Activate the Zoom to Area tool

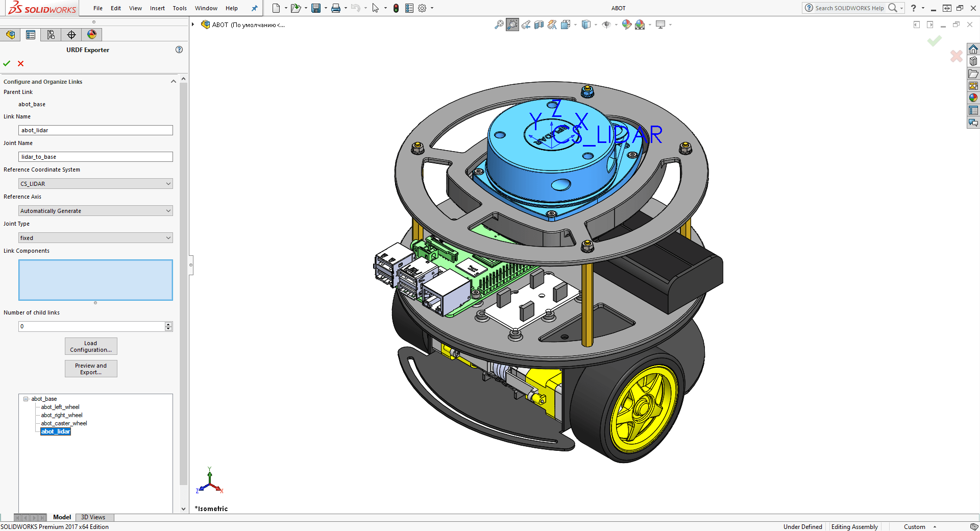pyautogui.click(x=512, y=25)
